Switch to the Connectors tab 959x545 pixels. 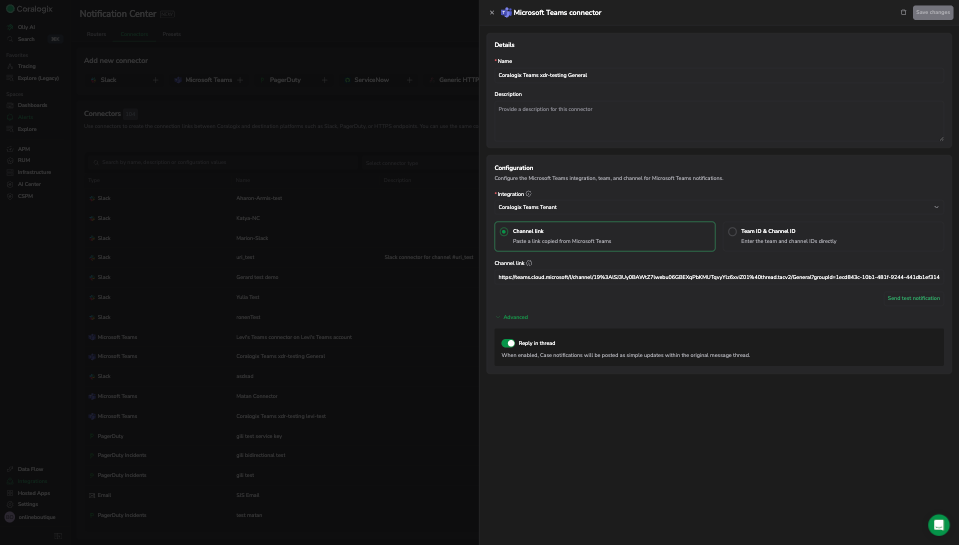[134, 34]
